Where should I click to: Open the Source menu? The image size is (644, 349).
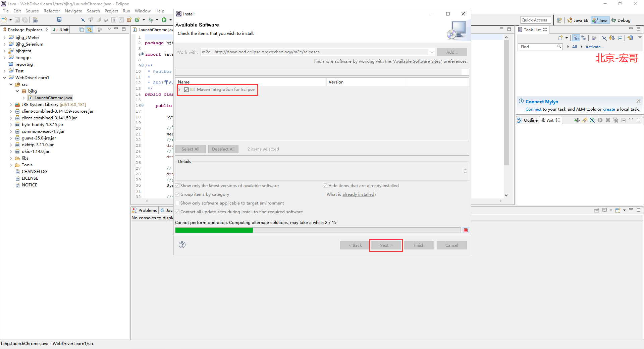pyautogui.click(x=32, y=11)
